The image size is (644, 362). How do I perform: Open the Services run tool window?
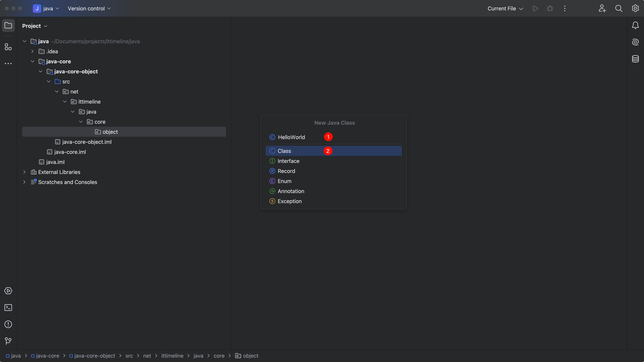tap(8, 291)
